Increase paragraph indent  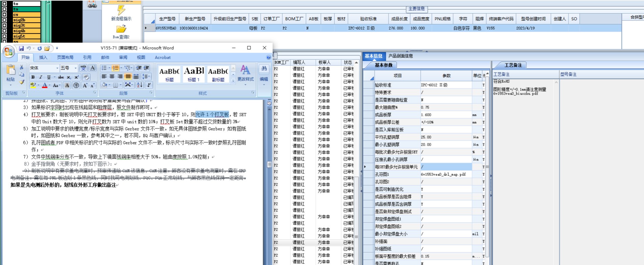[146, 68]
